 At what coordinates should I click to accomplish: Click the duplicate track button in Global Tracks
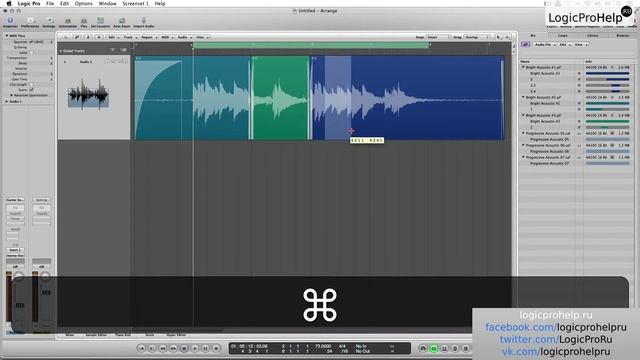point(123,50)
